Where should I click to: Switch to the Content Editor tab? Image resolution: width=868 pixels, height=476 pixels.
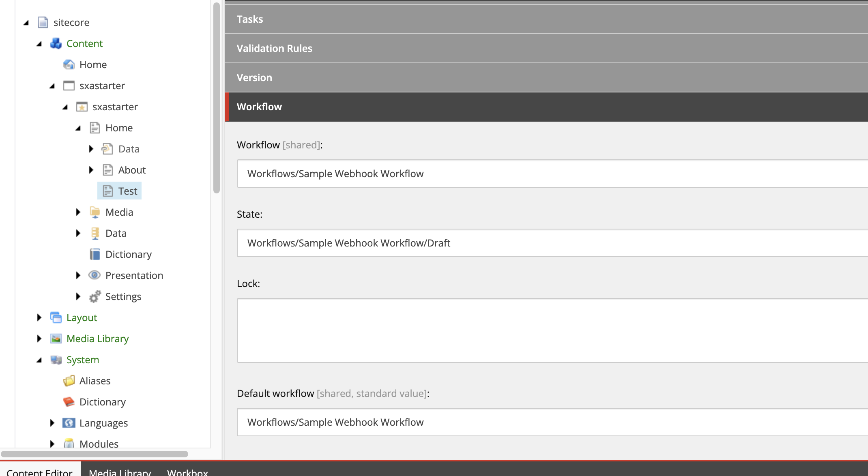tap(40, 470)
